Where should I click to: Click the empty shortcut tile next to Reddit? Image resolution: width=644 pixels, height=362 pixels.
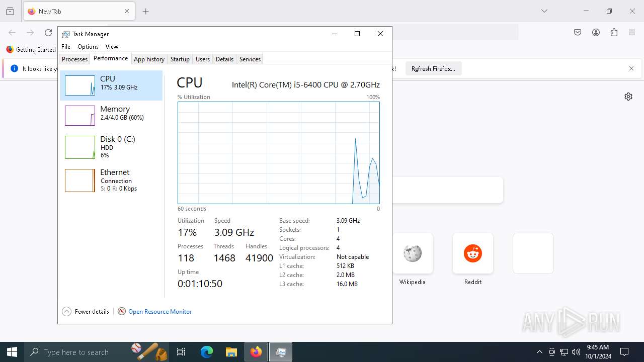(533, 253)
